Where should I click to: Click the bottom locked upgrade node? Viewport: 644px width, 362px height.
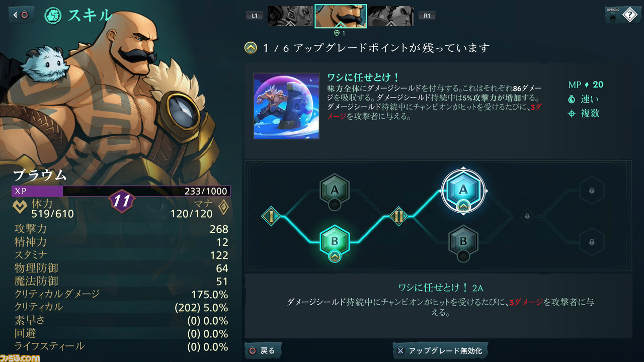coord(591,241)
